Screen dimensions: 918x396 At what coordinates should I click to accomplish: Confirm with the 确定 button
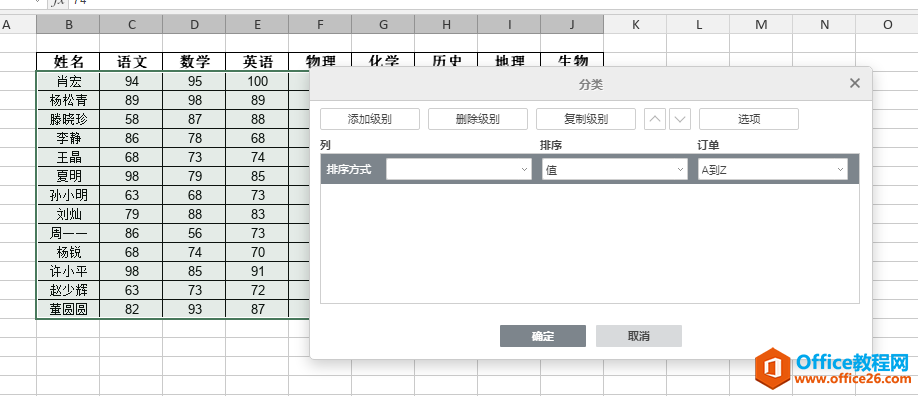(x=543, y=336)
